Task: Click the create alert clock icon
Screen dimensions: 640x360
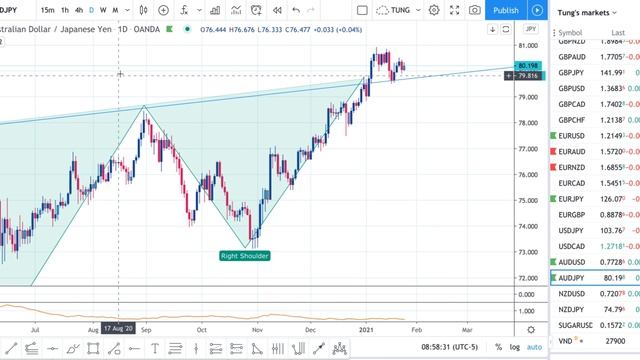Action: (256, 10)
